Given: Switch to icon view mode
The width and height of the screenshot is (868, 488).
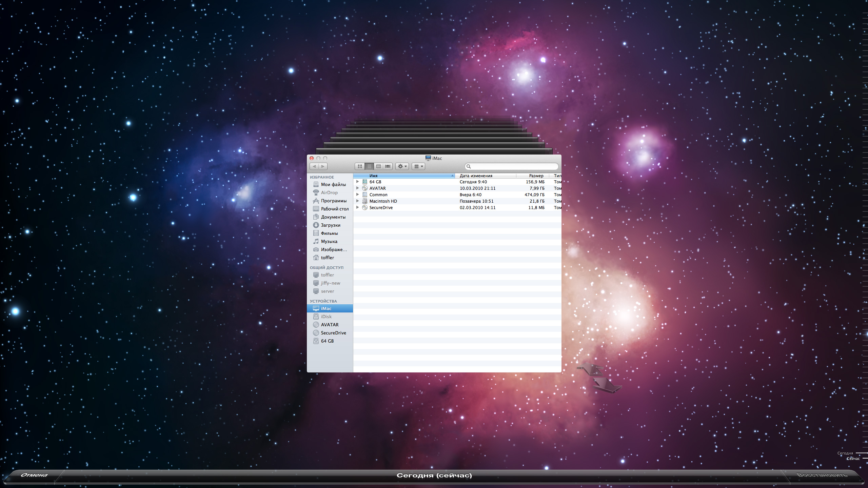Looking at the screenshot, I should point(360,166).
